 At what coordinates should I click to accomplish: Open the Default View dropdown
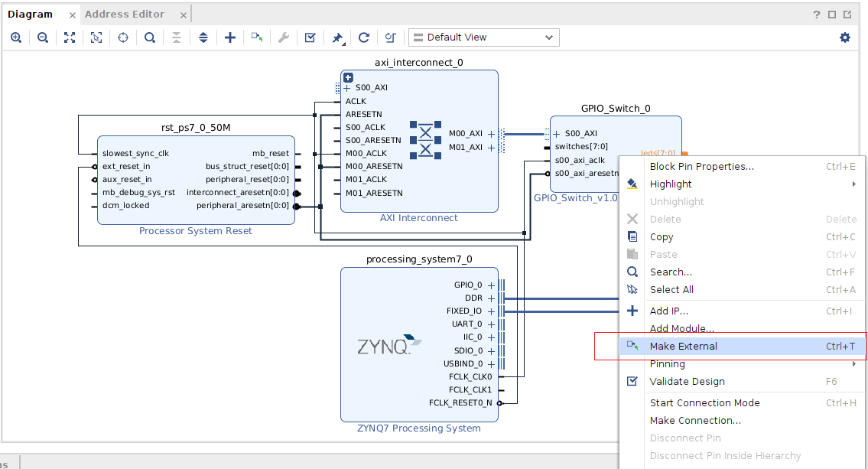(483, 37)
